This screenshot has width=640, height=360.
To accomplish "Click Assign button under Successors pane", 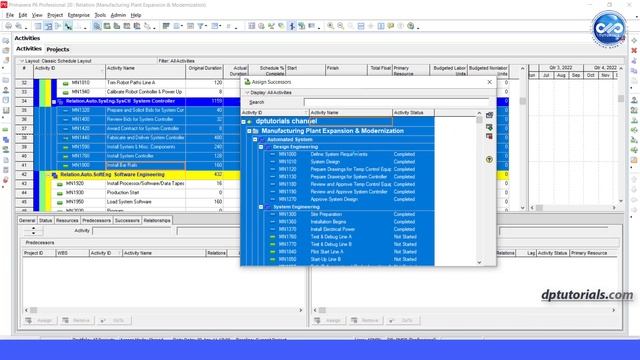I will click(328, 320).
